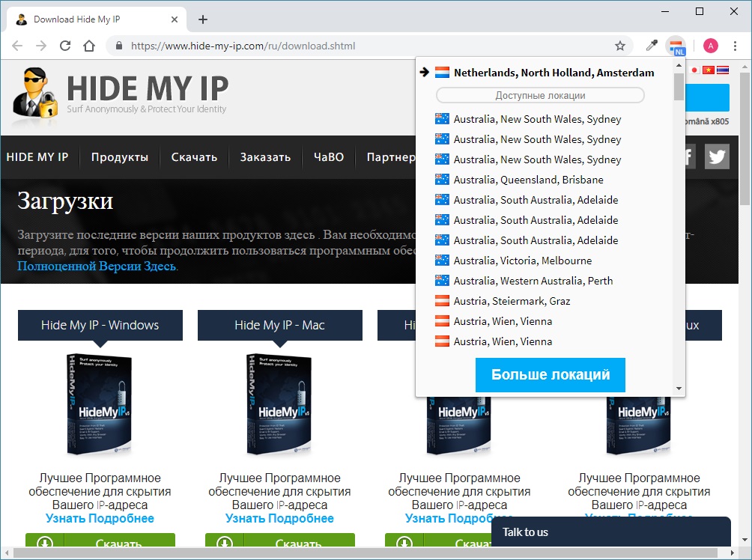Screen dimensions: 752x560
Task: Maximize the browser window
Action: click(x=700, y=11)
